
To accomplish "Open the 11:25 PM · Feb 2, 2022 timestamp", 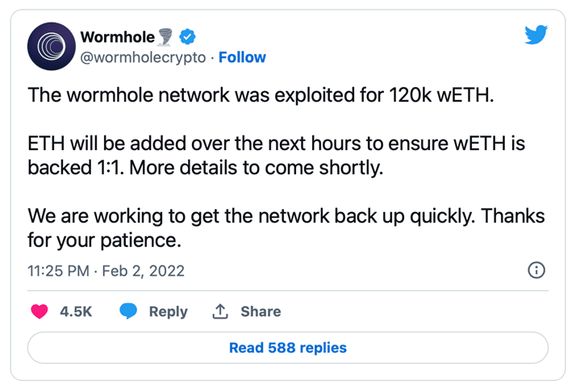I will coord(106,271).
